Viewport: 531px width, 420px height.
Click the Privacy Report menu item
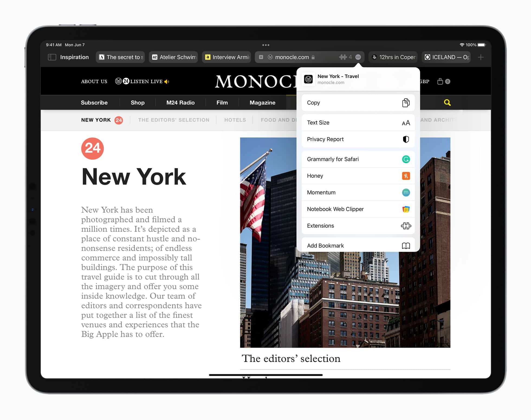point(357,139)
